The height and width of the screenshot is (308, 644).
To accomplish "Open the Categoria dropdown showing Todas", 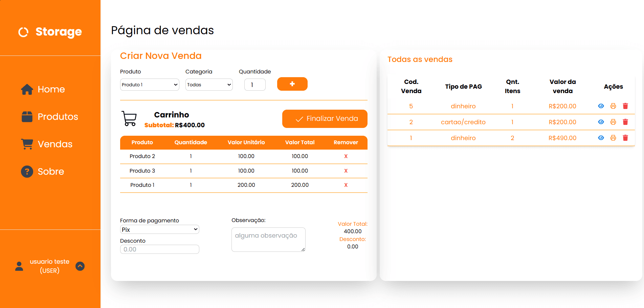I will click(x=209, y=85).
